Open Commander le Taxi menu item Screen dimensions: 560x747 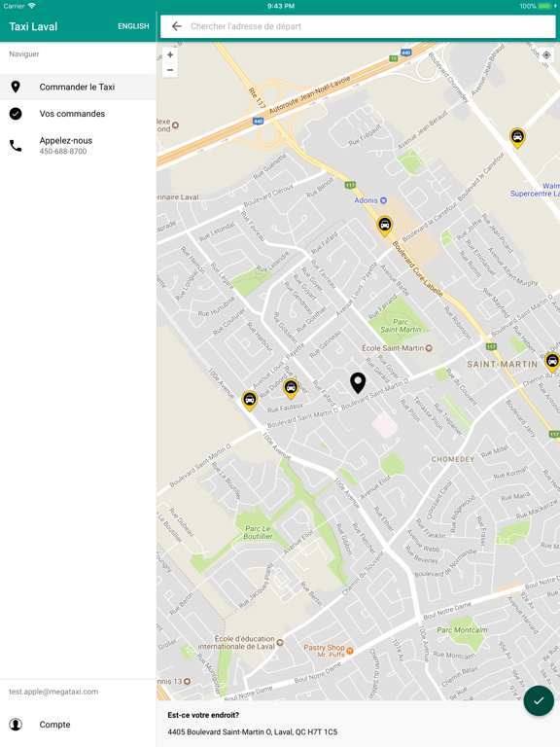78,87
